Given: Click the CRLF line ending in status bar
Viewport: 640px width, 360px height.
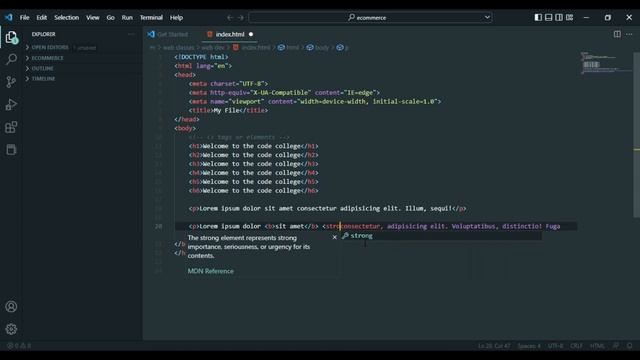Looking at the screenshot, I should coord(576,346).
